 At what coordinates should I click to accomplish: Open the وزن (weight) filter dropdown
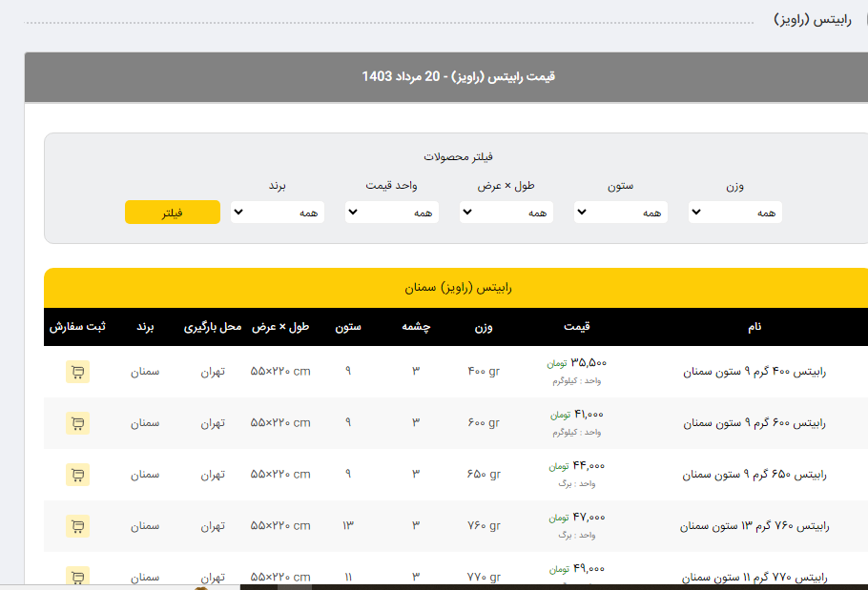click(x=735, y=213)
